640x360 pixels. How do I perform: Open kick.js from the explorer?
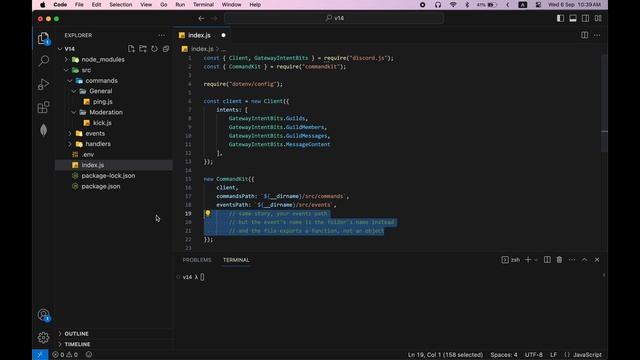[x=102, y=123]
